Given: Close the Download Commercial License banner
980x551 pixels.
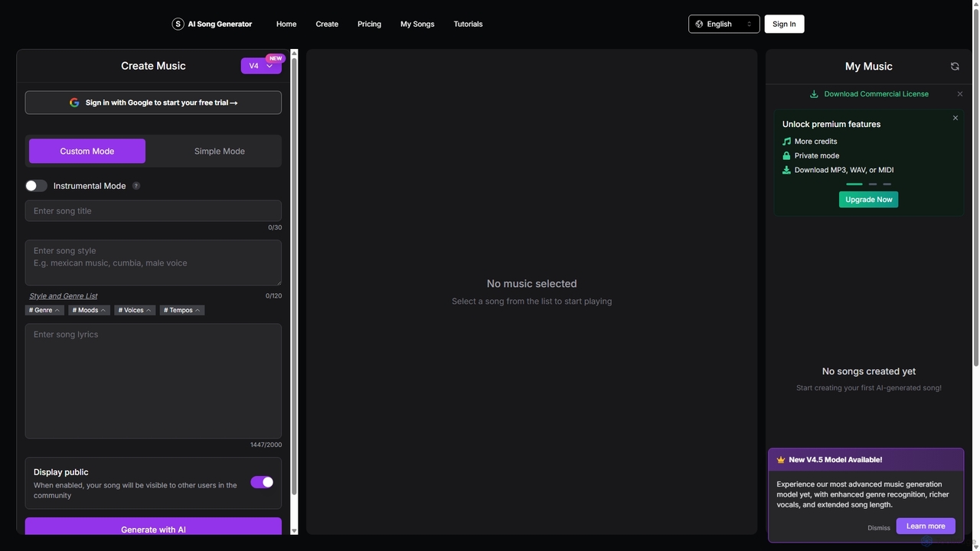Looking at the screenshot, I should click(x=960, y=94).
